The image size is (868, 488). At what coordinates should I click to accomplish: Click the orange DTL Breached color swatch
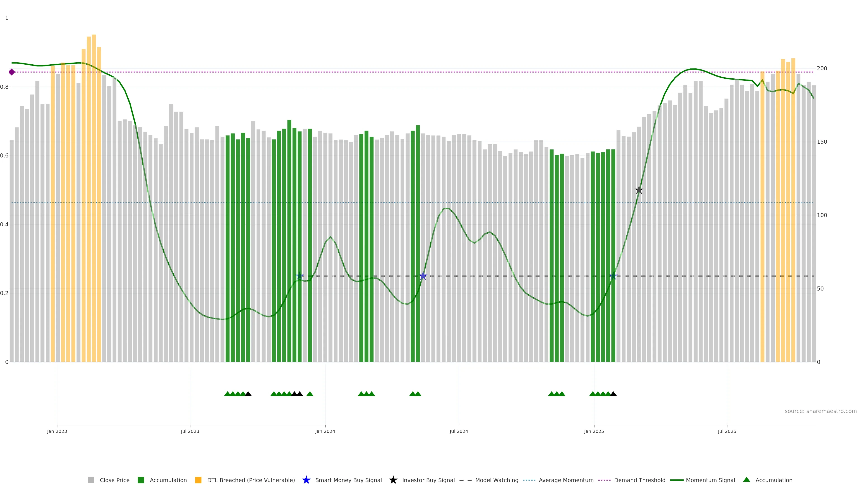click(198, 480)
